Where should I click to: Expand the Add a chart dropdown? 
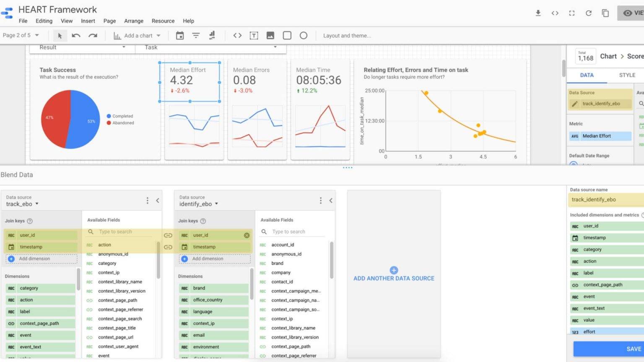pos(158,36)
